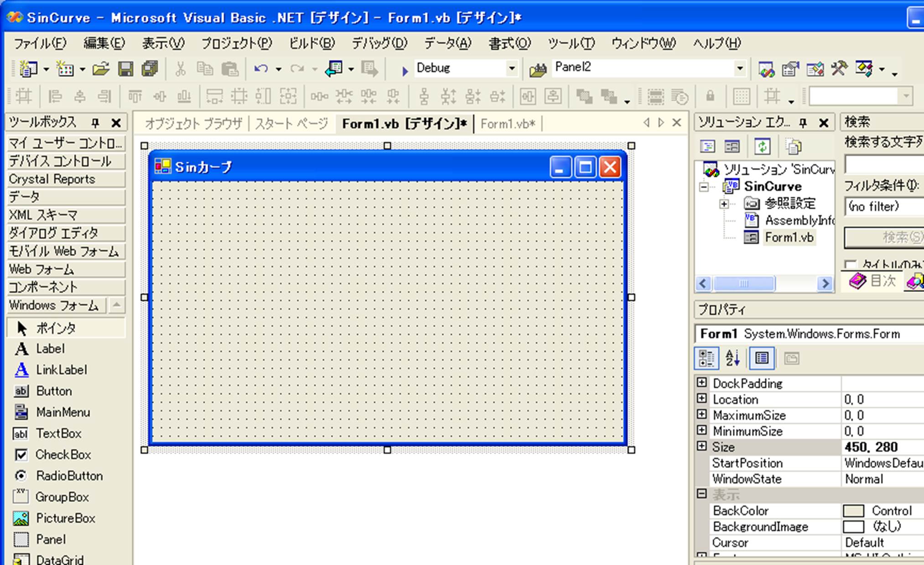Click Refresh icon in Solution Explorer toolbar
Screen dimensions: 924x565
762,146
